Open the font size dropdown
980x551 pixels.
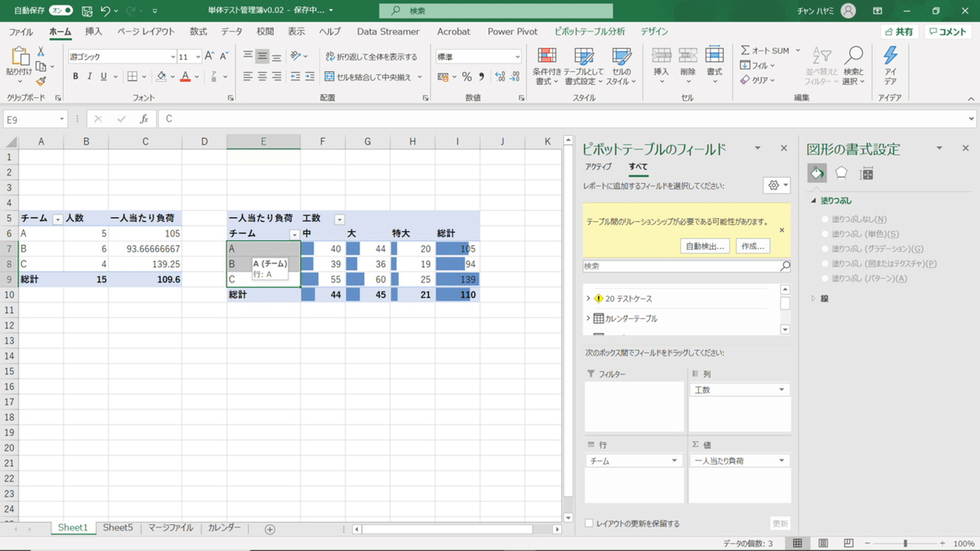(197, 56)
